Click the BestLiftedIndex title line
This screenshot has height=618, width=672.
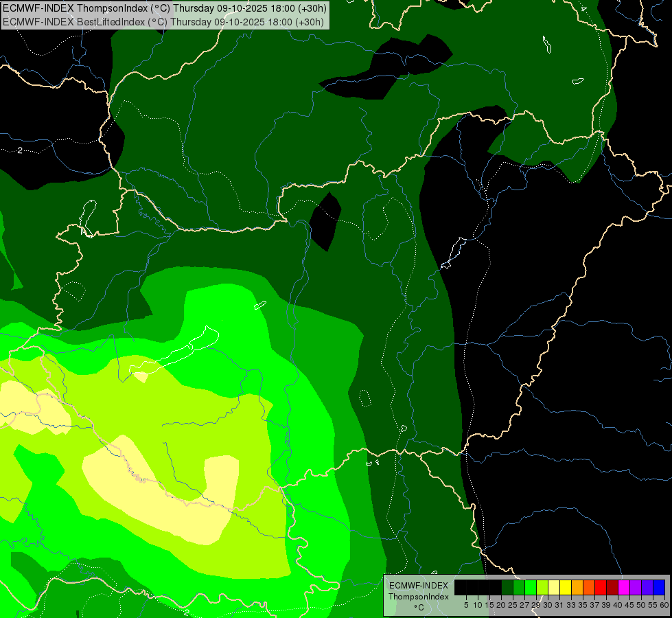165,22
